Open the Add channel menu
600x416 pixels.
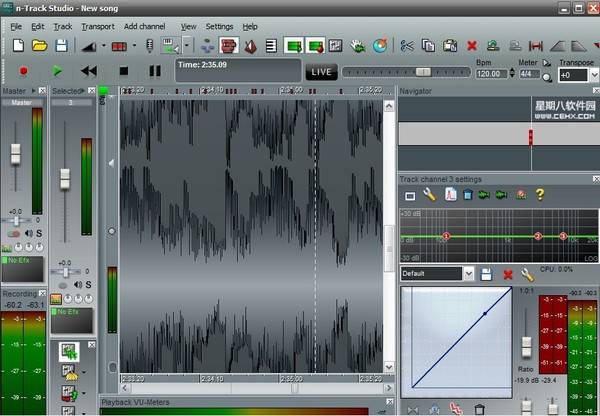tap(144, 26)
